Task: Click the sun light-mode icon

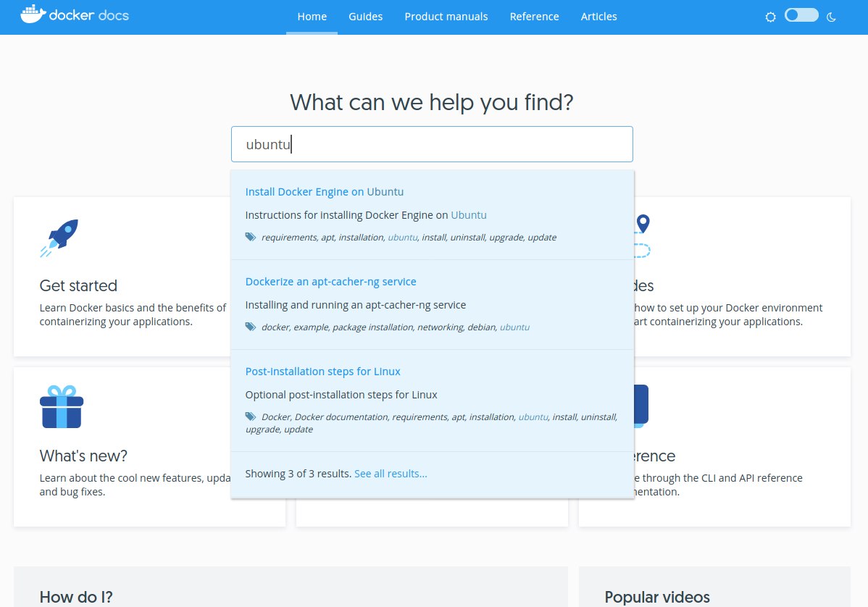Action: pos(770,17)
